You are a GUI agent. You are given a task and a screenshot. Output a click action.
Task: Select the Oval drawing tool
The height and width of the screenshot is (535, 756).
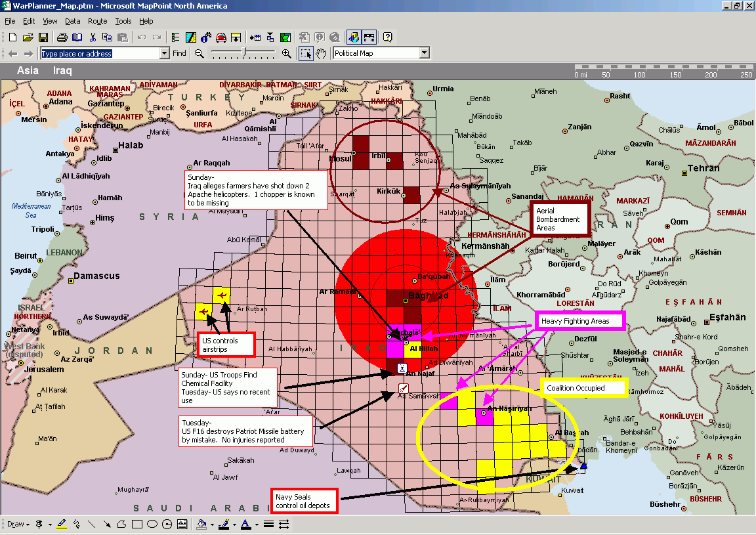152,524
